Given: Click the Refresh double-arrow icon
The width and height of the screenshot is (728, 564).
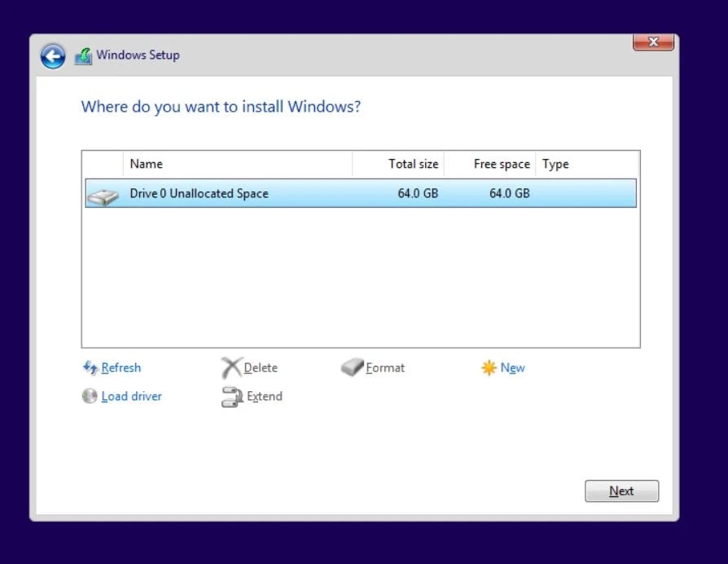Looking at the screenshot, I should 91,368.
